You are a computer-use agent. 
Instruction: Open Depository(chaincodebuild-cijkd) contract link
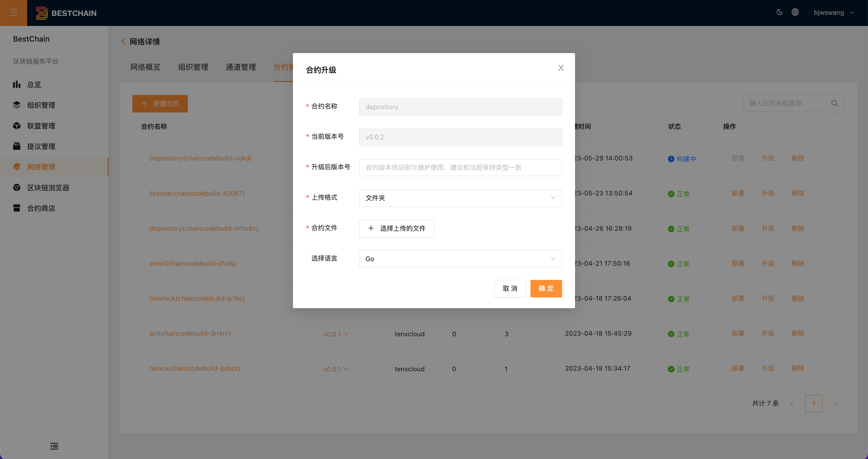[x=200, y=158]
